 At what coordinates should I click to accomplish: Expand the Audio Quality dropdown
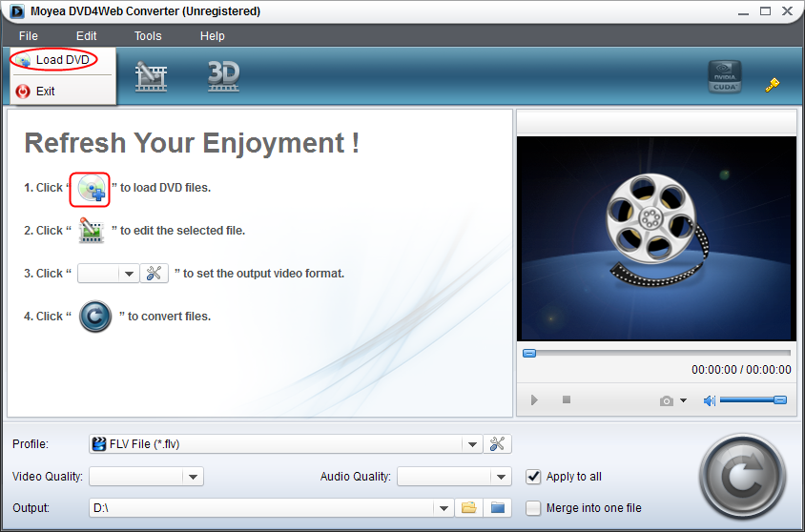pyautogui.click(x=501, y=477)
